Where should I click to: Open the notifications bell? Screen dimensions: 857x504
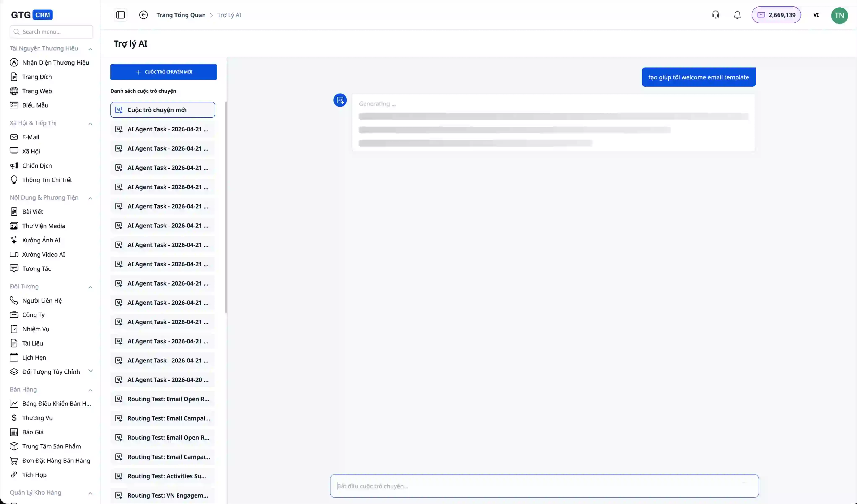(x=737, y=15)
